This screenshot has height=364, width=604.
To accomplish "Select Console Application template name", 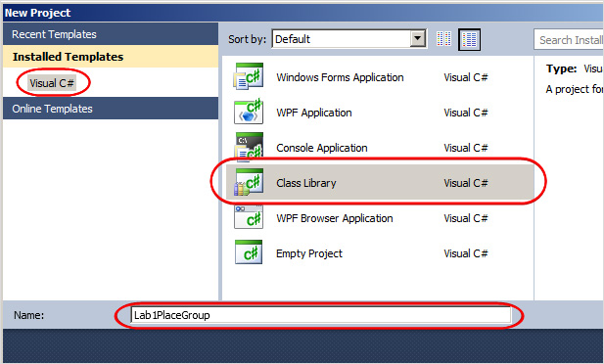I will pyautogui.click(x=322, y=148).
